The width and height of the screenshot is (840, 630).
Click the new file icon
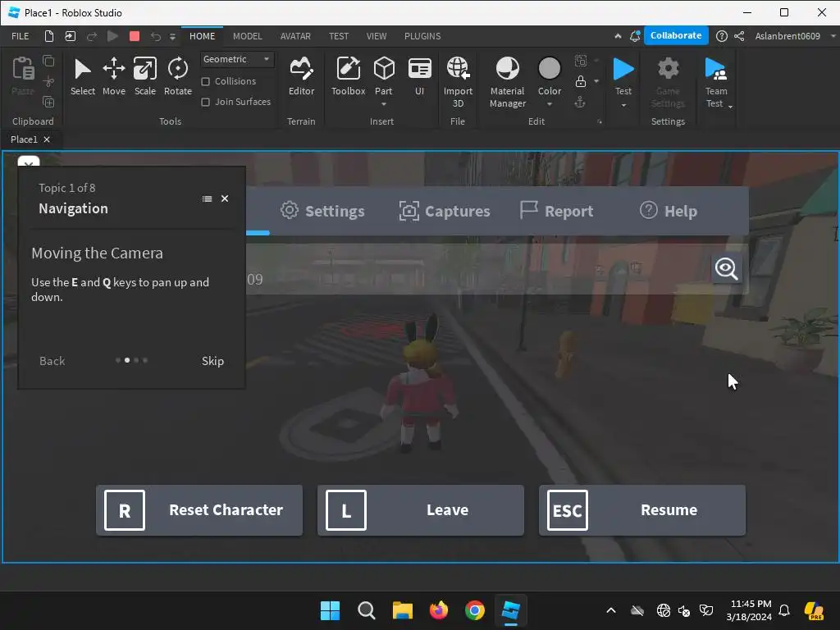click(48, 36)
